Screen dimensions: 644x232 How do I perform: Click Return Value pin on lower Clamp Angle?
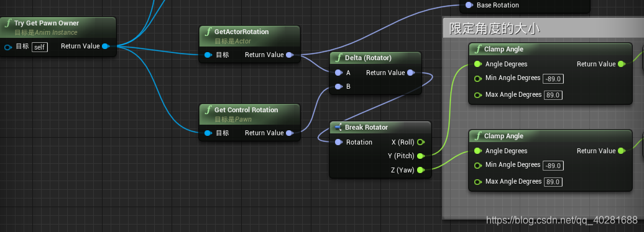coord(622,151)
